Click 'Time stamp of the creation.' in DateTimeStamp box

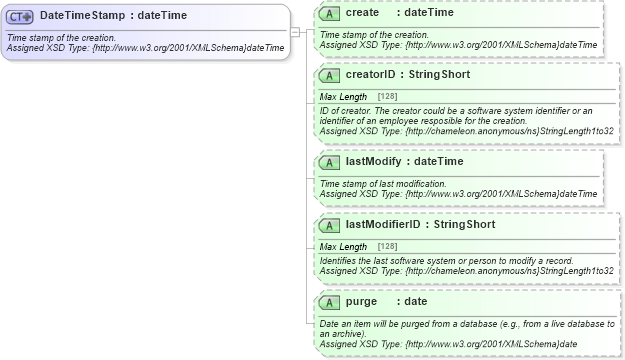[61, 38]
